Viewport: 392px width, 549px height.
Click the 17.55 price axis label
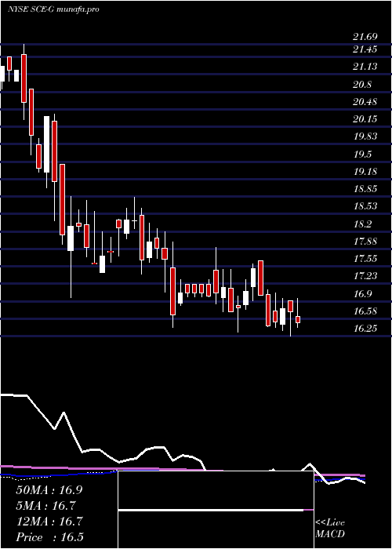pyautogui.click(x=365, y=259)
